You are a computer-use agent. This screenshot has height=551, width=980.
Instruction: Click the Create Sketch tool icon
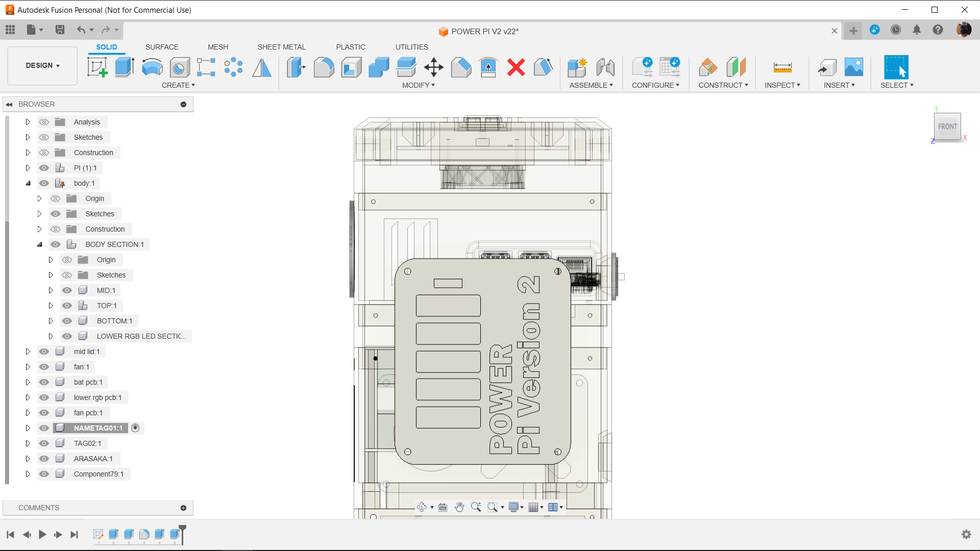point(97,67)
